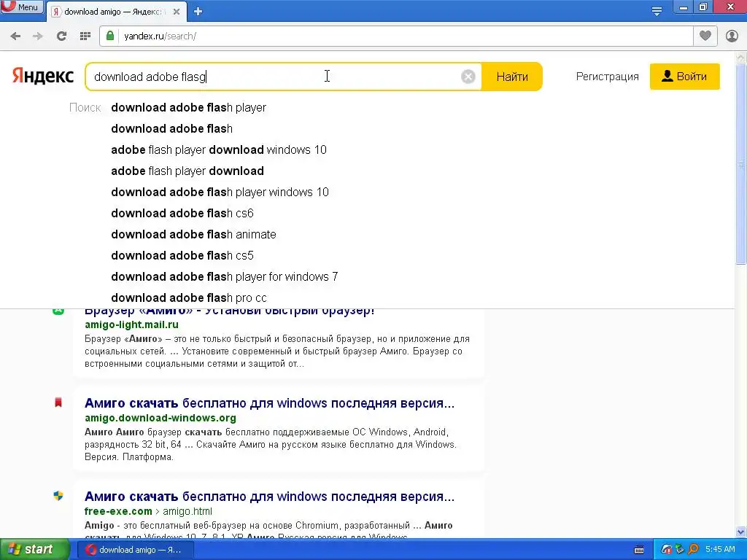
Task: Select suggestion download adobe flash animate
Action: pos(193,234)
